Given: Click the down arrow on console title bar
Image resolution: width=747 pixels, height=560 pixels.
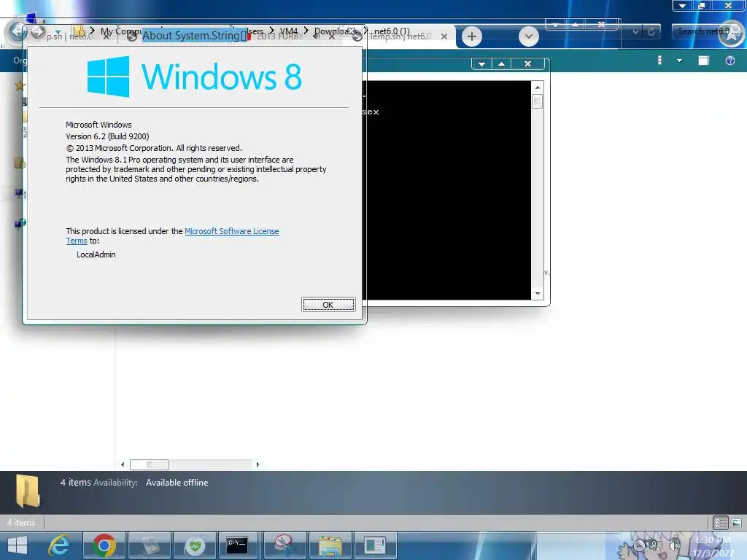Looking at the screenshot, I should 481,64.
